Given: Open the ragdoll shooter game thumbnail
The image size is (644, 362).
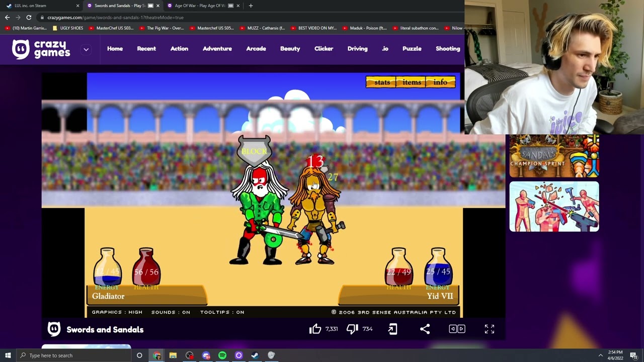Looking at the screenshot, I should click(x=554, y=207).
